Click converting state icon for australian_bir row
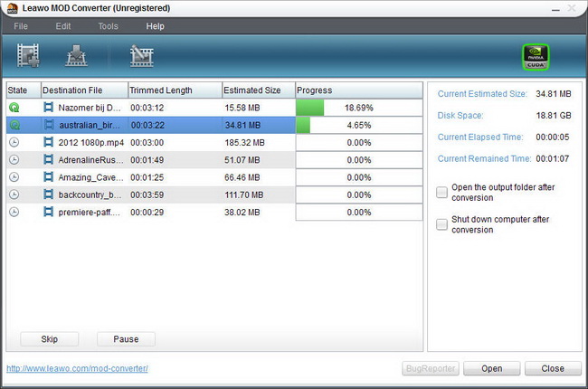The height and width of the screenshot is (389, 588). tap(14, 125)
